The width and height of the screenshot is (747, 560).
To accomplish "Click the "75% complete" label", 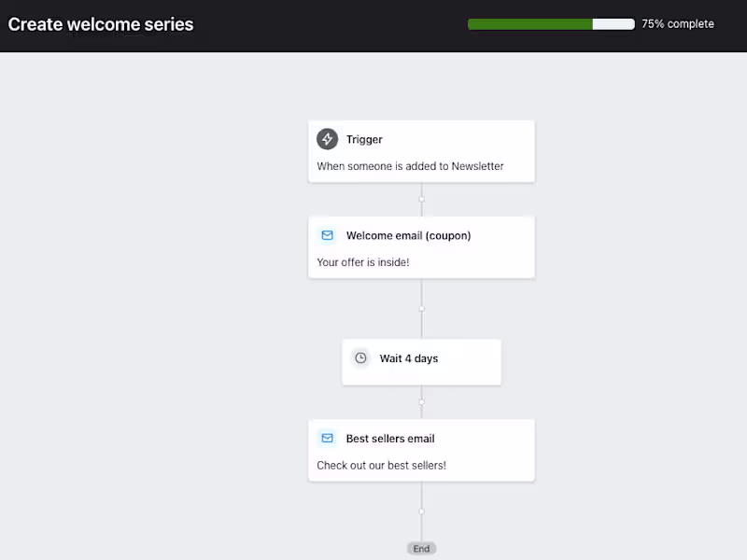I will pos(678,24).
